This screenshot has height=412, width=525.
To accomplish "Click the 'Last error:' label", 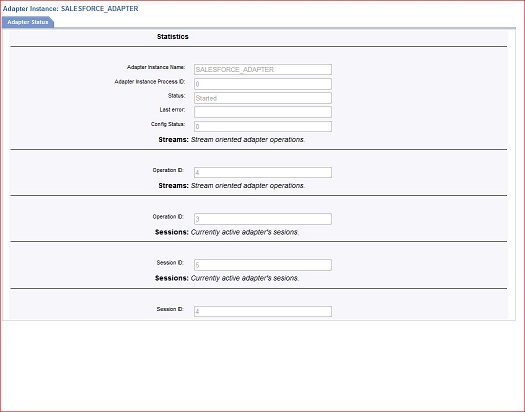I will [172, 110].
